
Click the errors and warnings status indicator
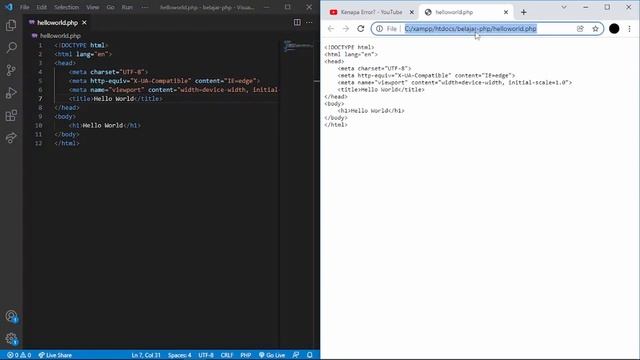point(19,355)
